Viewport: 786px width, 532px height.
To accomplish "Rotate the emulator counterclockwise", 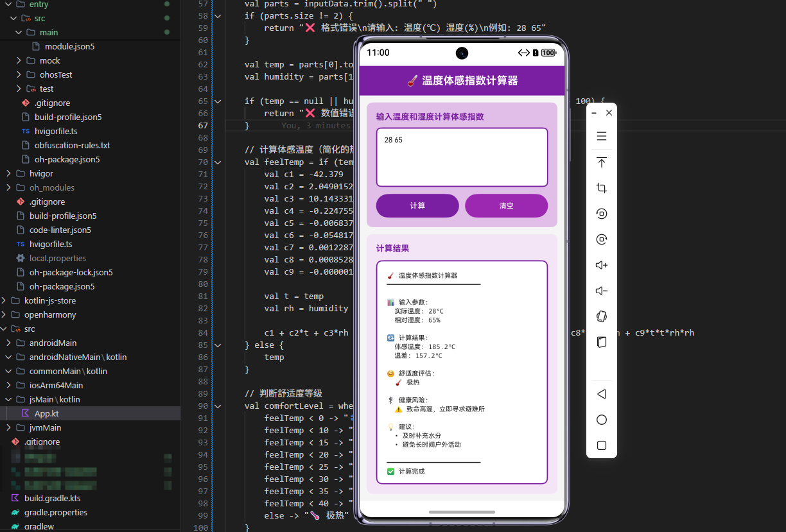I will tap(602, 214).
